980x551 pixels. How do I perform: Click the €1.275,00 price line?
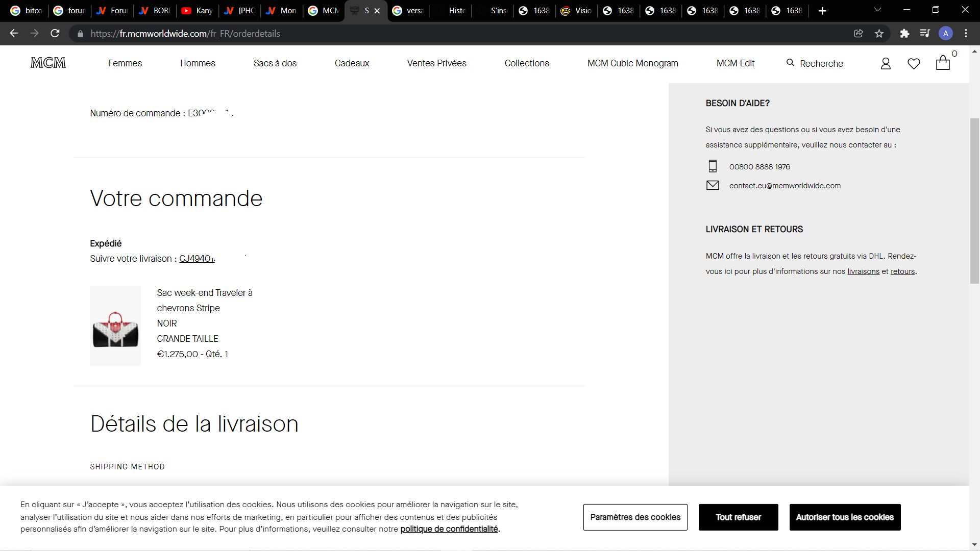tap(192, 354)
